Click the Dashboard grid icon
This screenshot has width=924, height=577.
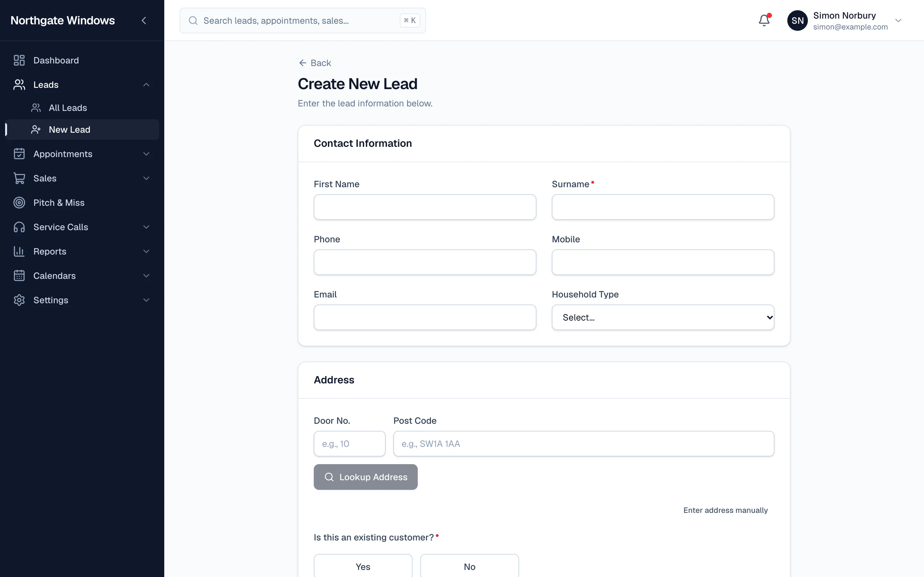(19, 60)
